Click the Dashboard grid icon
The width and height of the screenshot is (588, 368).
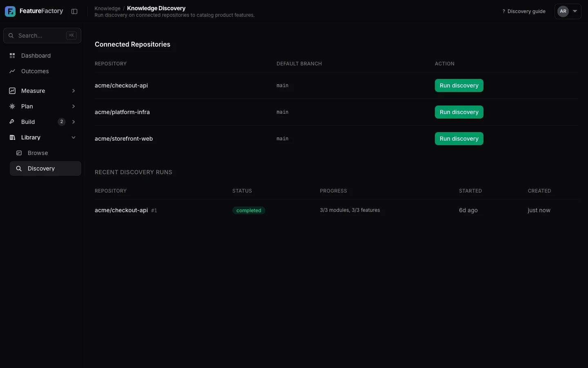pos(12,56)
